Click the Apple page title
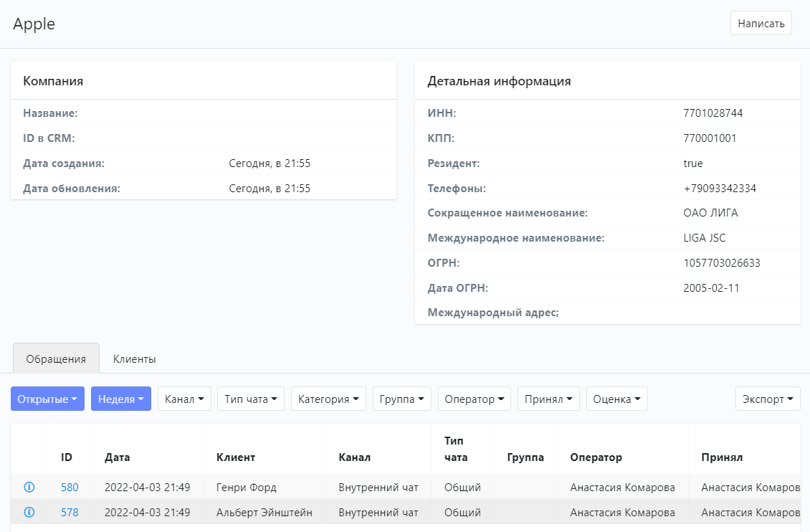This screenshot has width=810, height=532. click(34, 24)
